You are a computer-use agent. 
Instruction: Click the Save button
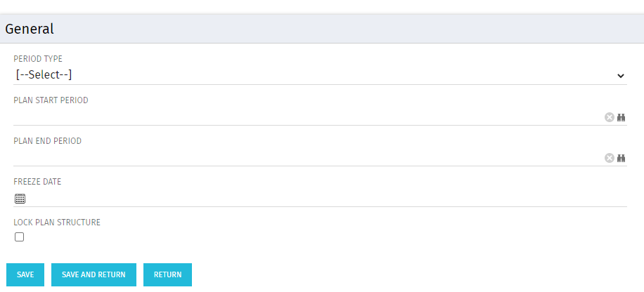[25, 274]
